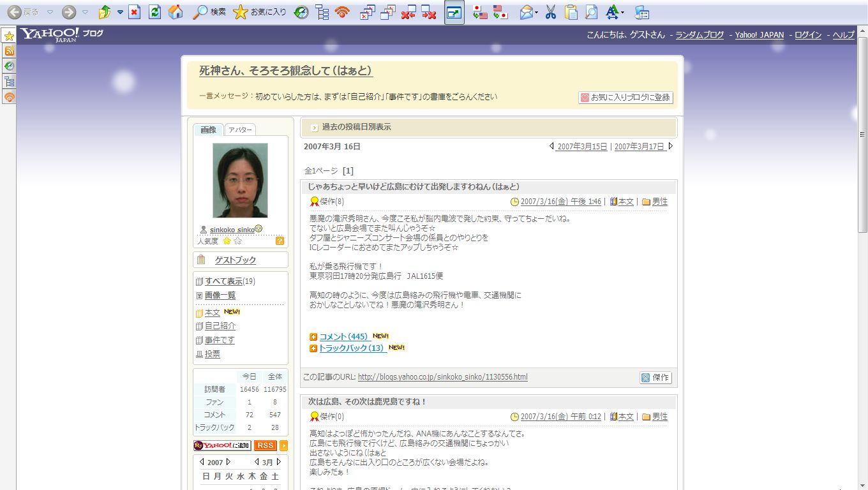Click the Paste clipboard icon
This screenshot has width=868, height=490.
pos(571,12)
